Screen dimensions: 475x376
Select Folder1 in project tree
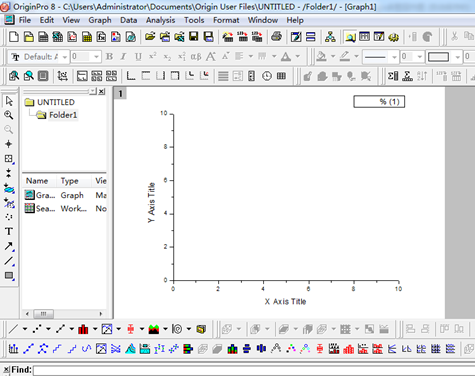tap(63, 115)
